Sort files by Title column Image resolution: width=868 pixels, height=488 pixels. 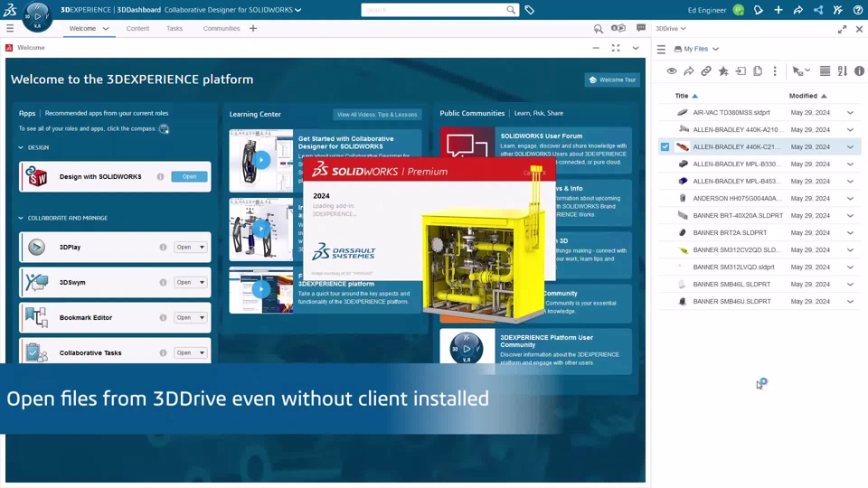click(x=682, y=96)
